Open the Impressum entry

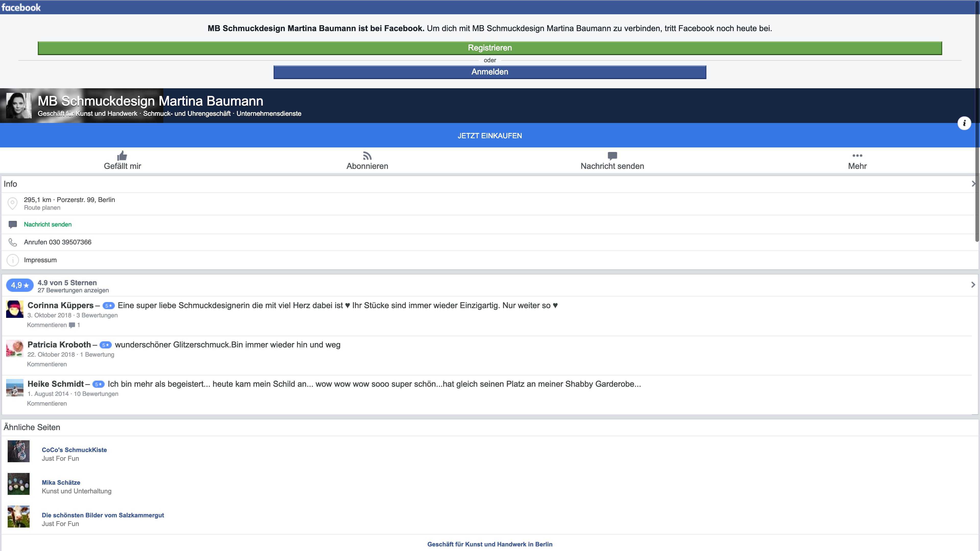click(x=40, y=260)
